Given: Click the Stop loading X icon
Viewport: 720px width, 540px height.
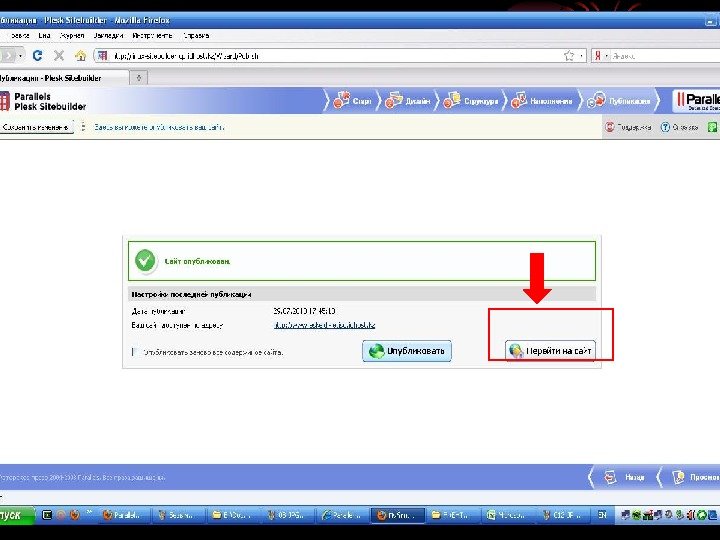Looking at the screenshot, I should [x=59, y=56].
